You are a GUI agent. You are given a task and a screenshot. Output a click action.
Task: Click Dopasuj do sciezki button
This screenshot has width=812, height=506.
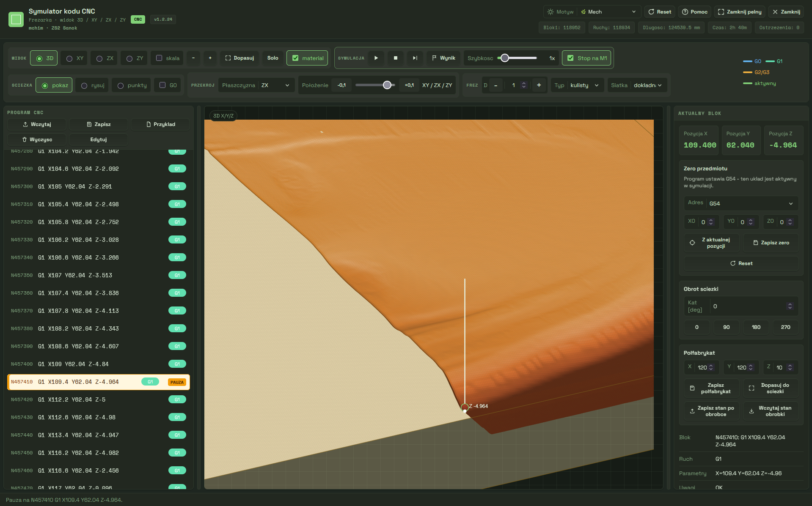tap(771, 388)
